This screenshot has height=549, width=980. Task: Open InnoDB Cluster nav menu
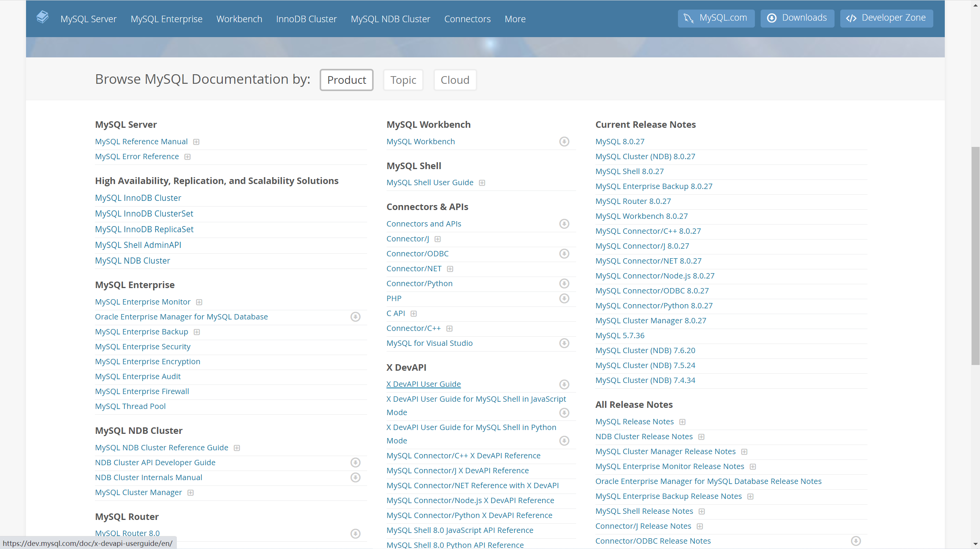(306, 19)
